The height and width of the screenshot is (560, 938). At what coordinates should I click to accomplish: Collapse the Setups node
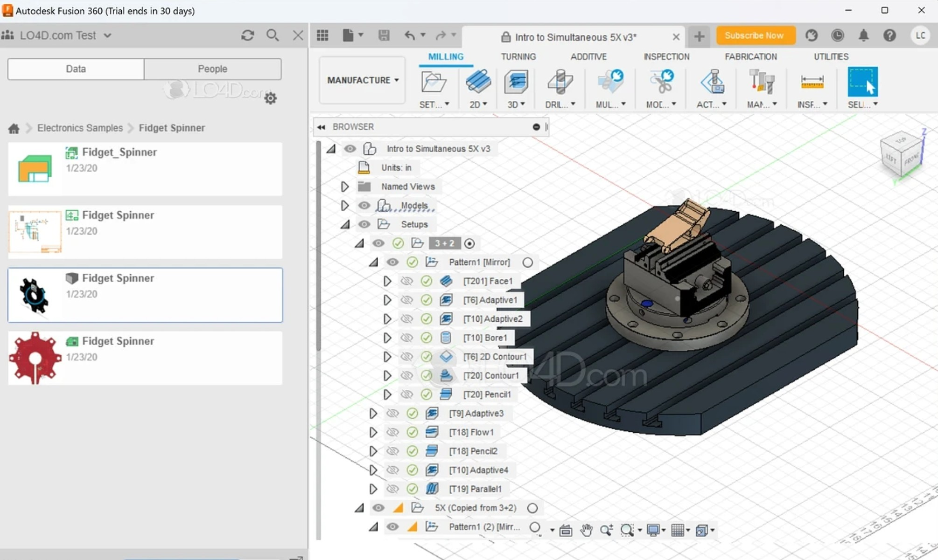[x=345, y=225]
